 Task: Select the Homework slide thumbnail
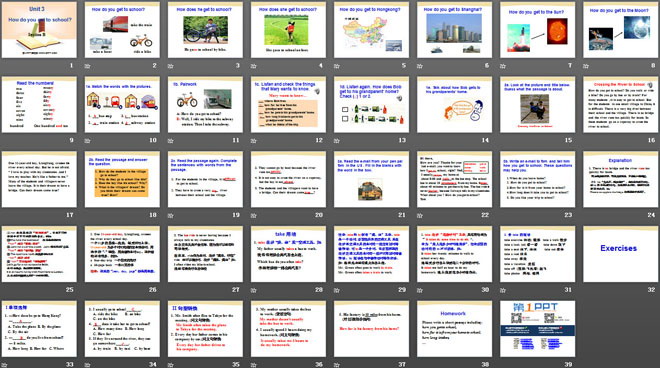coord(455,328)
